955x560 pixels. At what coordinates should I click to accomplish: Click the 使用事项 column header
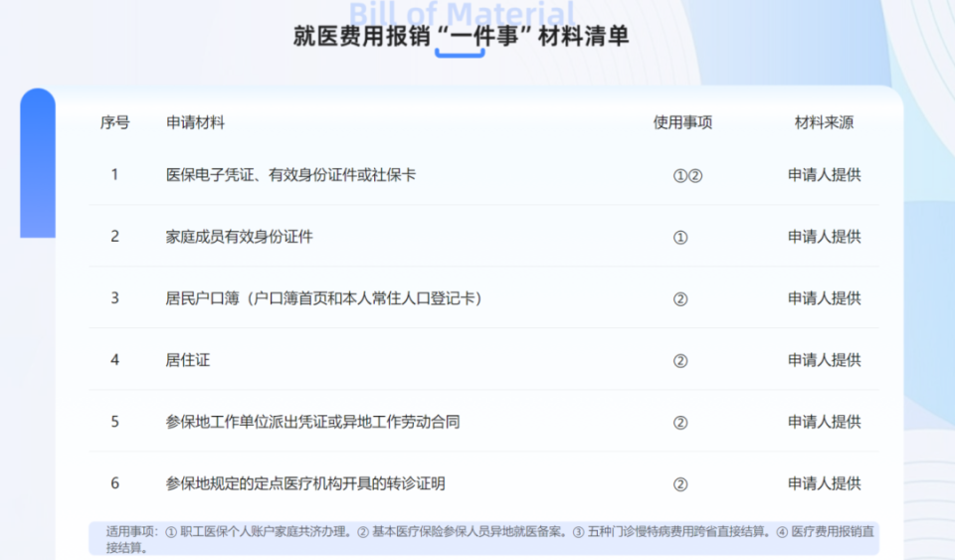682,122
